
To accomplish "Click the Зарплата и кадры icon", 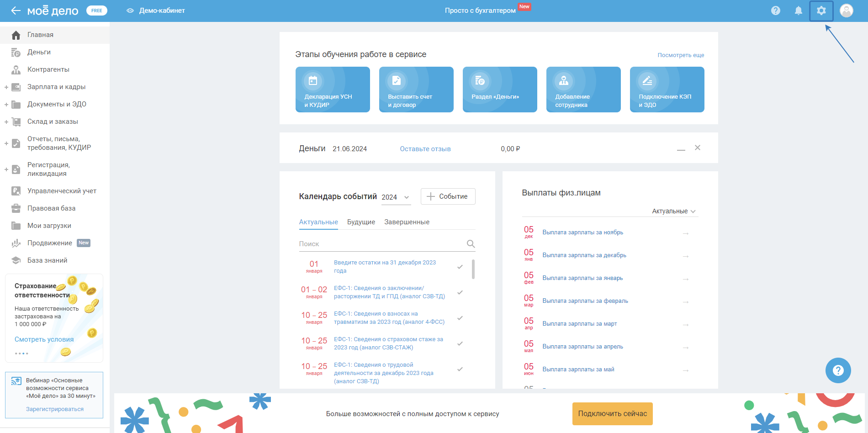I will 16,87.
